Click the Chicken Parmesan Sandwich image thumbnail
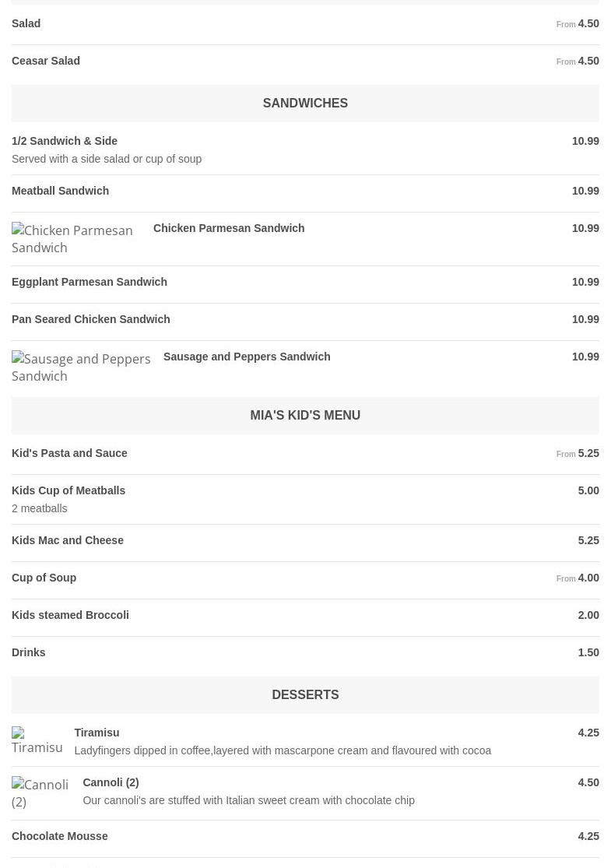Viewport: 611px width, 868px height. point(72,239)
